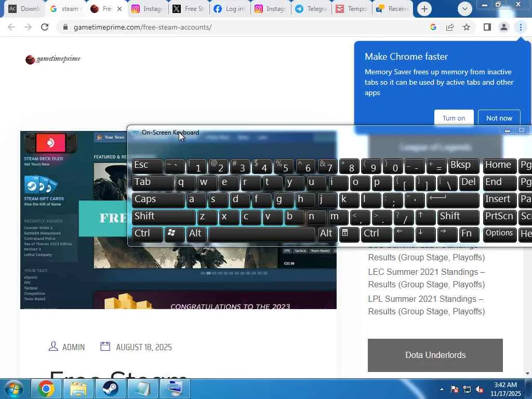Click the Bksp key on On-Screen Keyboard
The image size is (532, 399).
tap(464, 166)
